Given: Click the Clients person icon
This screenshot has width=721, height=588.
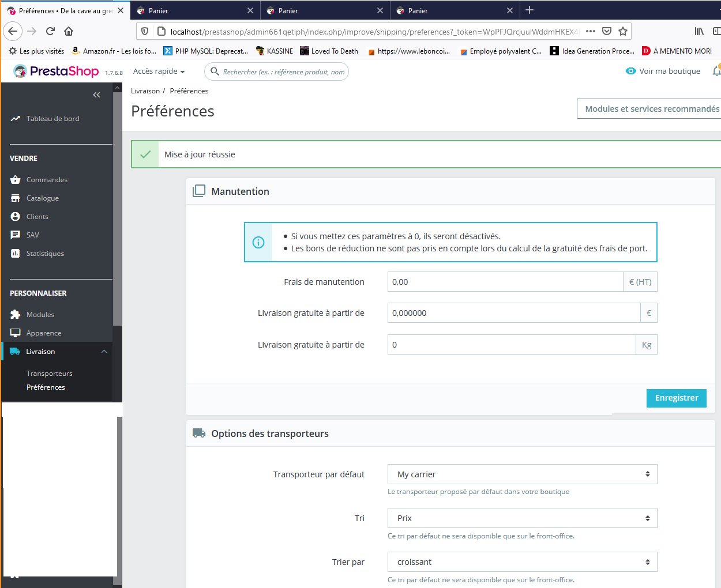Looking at the screenshot, I should click(16, 217).
